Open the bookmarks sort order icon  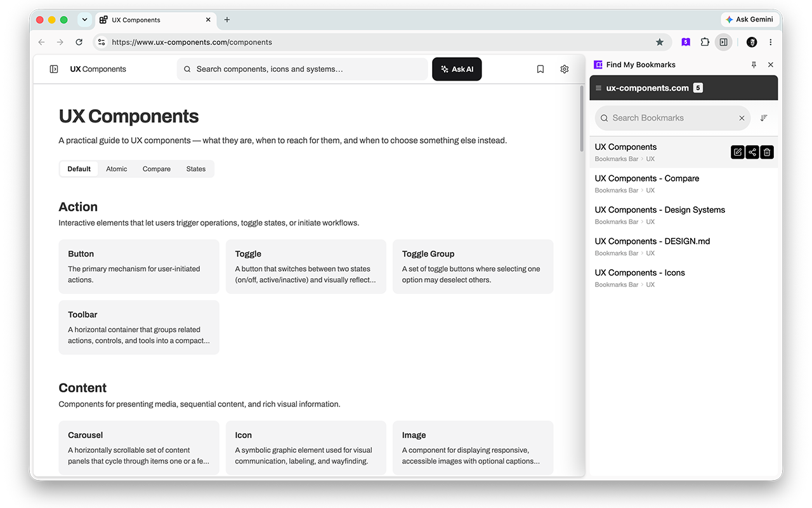pos(764,118)
